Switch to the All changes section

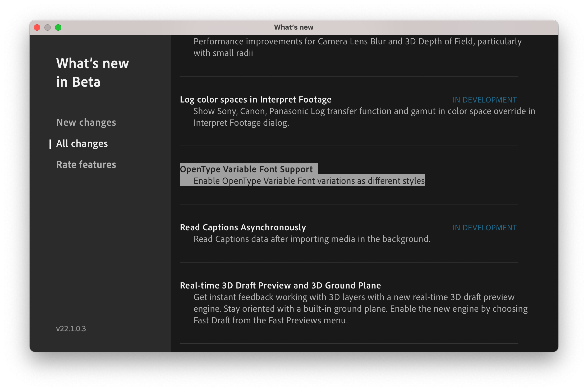pyautogui.click(x=82, y=143)
